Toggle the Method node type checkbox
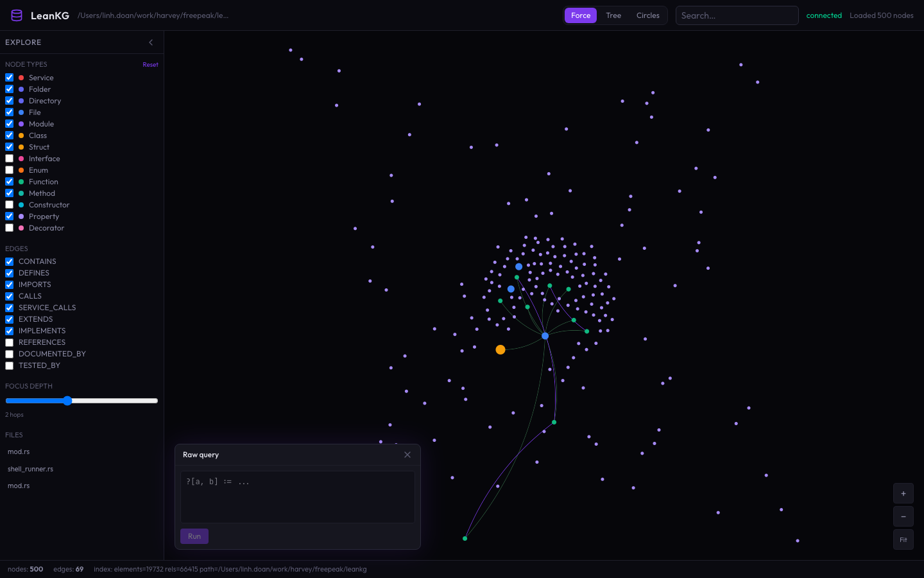The width and height of the screenshot is (924, 578). click(10, 193)
